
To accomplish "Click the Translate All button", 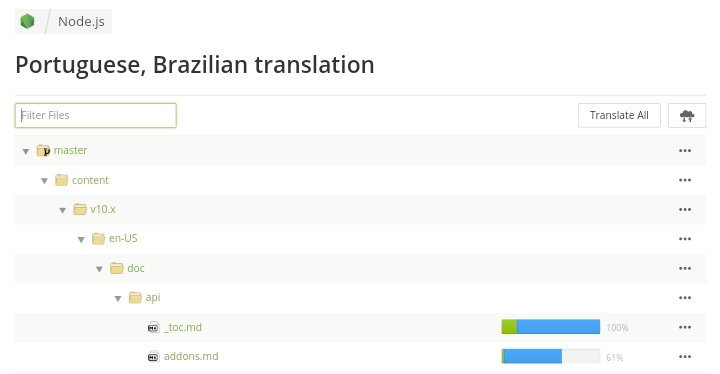I will (619, 115).
